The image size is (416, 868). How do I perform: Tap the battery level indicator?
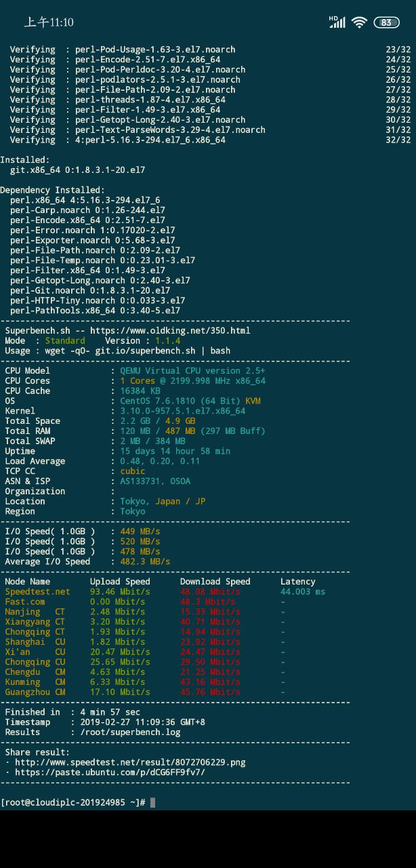[x=386, y=22]
